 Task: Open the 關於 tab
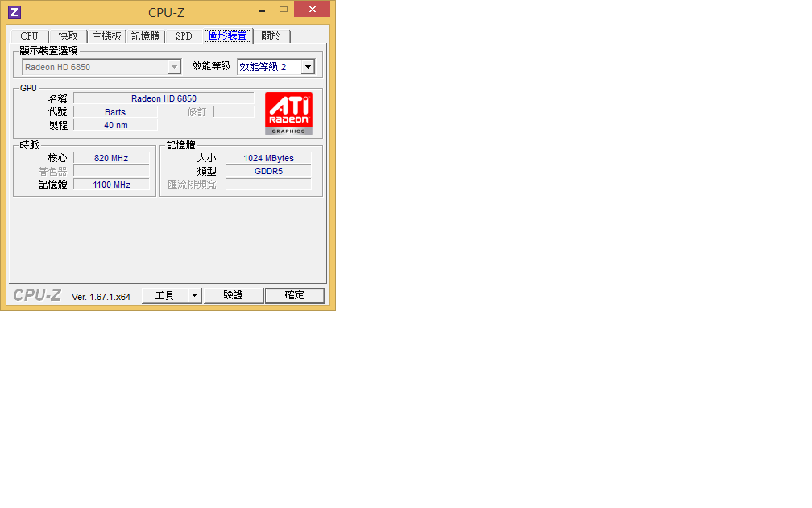[x=271, y=35]
